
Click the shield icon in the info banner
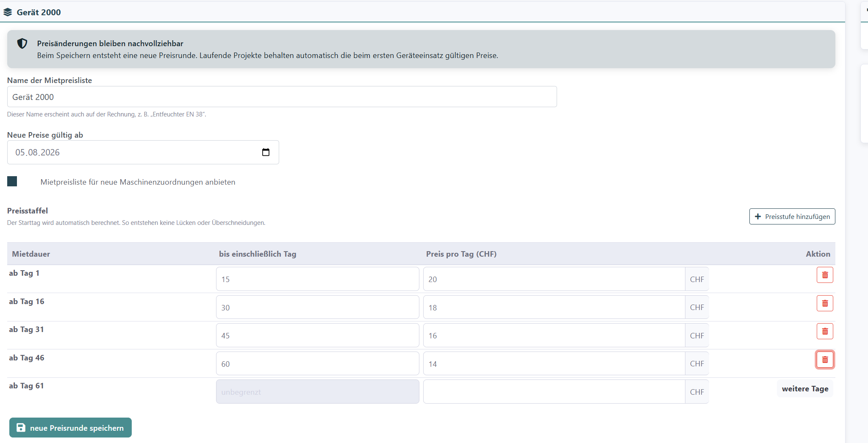tap(22, 44)
